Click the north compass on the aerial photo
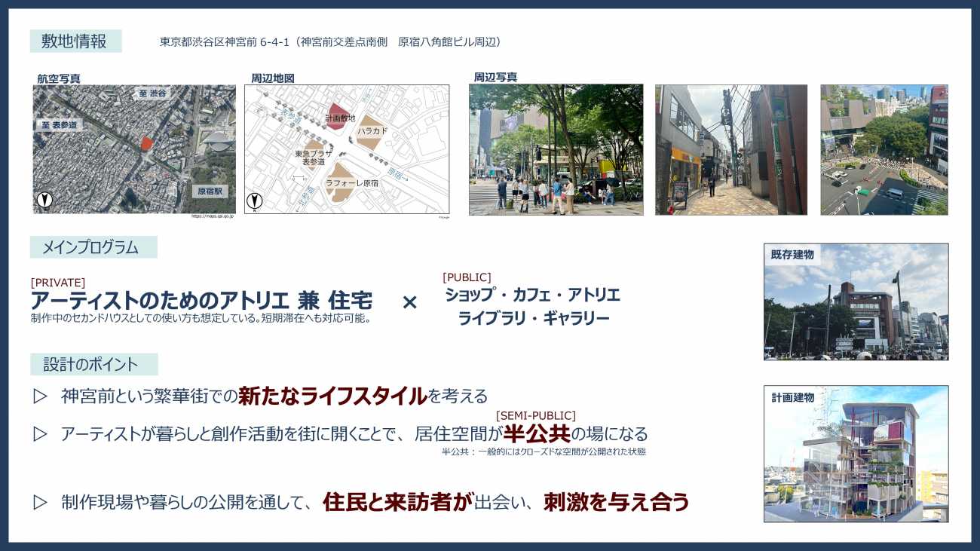 [45, 201]
